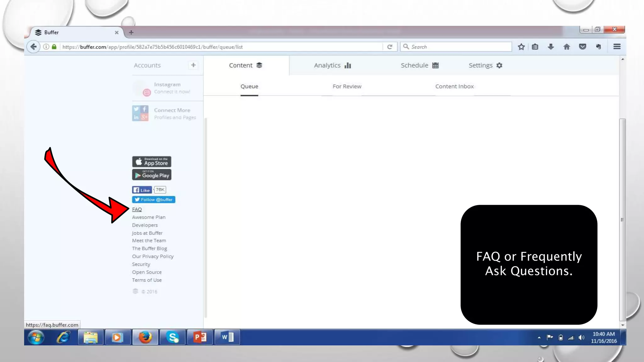Add a new account with plus icon
644x362 pixels.
coord(193,65)
